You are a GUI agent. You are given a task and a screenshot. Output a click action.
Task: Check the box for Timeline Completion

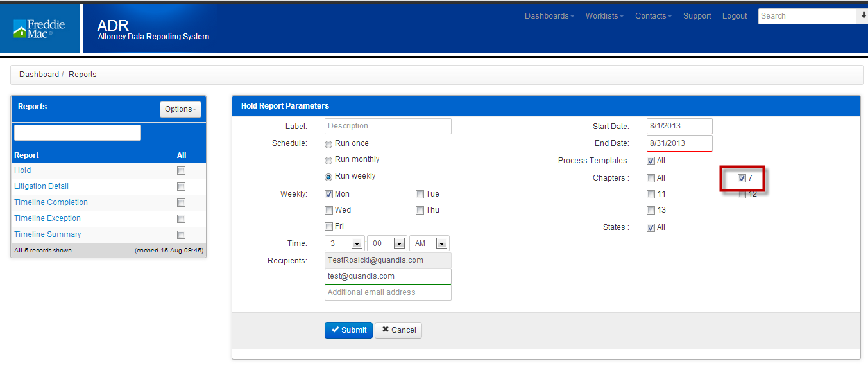(182, 203)
